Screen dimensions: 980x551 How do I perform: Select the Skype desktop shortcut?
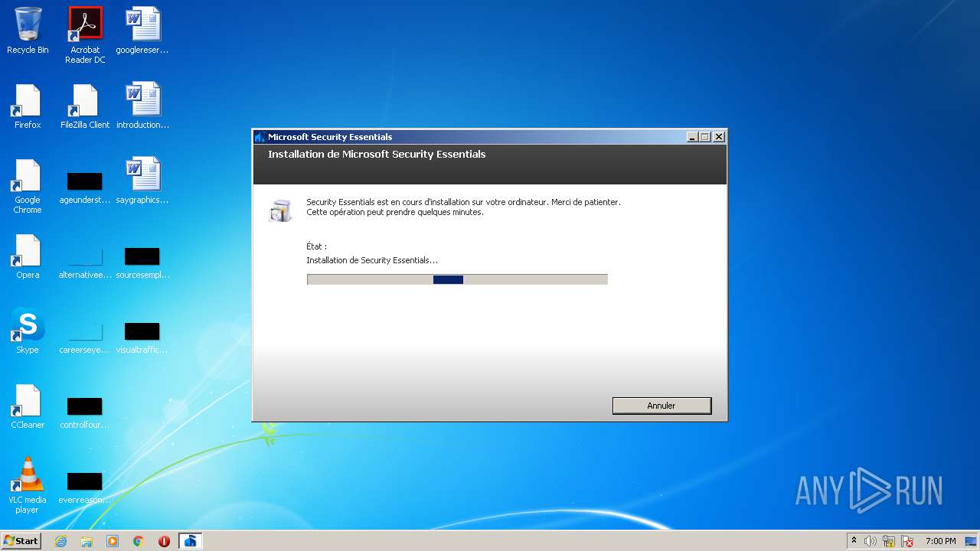pos(28,331)
